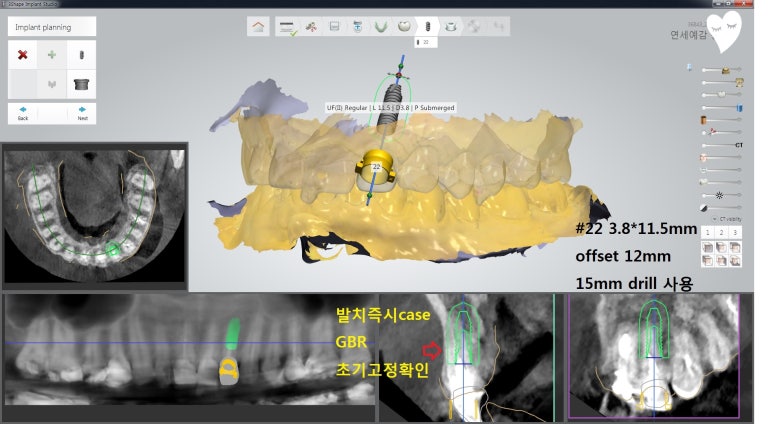Delete implant with the red X icon
The height and width of the screenshot is (424, 773).
coord(21,55)
